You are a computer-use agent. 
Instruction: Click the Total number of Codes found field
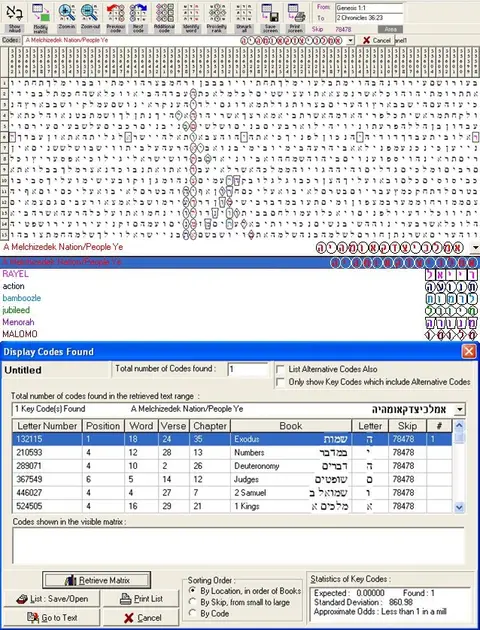tap(247, 369)
